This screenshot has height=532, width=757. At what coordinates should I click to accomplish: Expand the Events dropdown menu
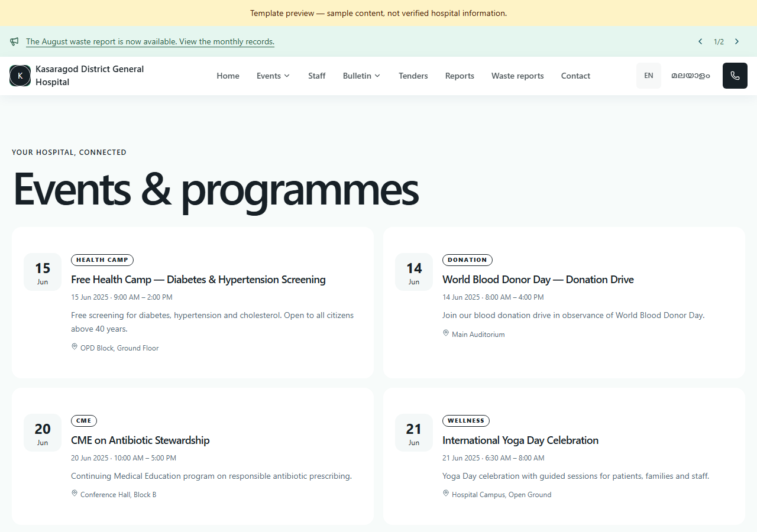pos(273,76)
